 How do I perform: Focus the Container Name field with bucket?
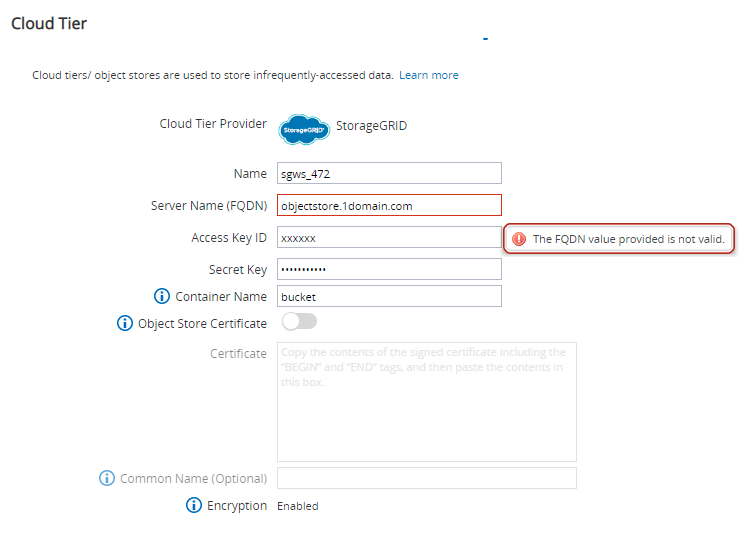[388, 296]
